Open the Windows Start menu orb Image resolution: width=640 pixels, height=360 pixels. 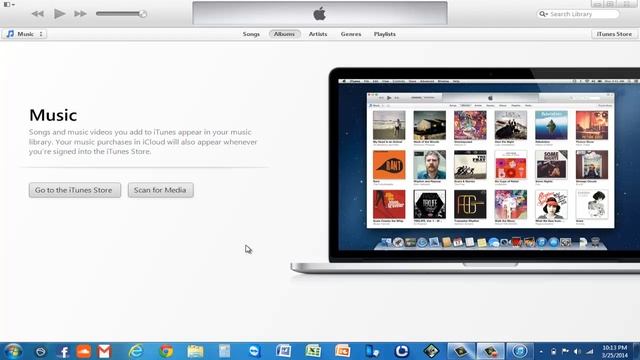13,351
